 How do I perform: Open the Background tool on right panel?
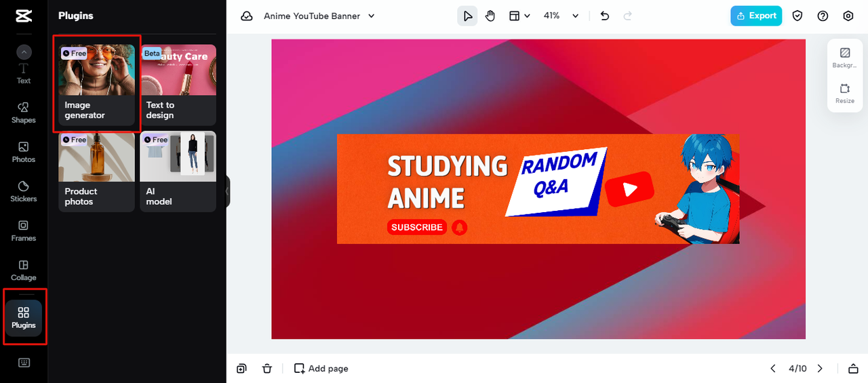845,58
